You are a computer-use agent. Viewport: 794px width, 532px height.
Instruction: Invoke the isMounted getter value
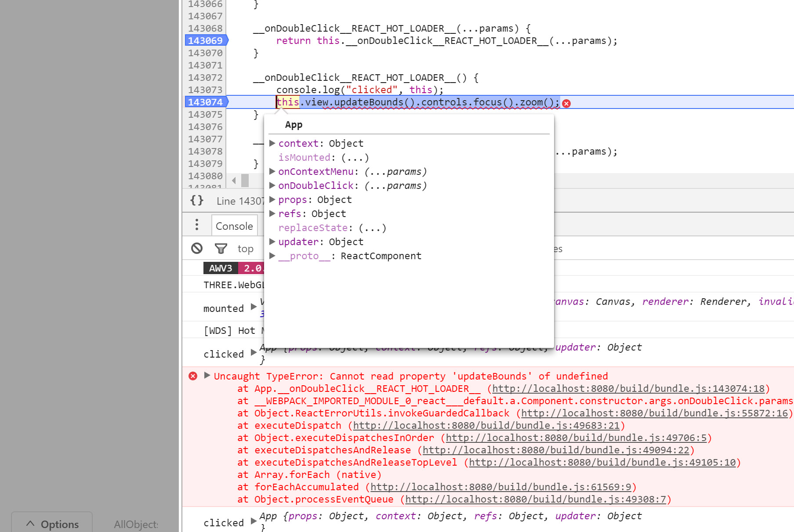(355, 157)
